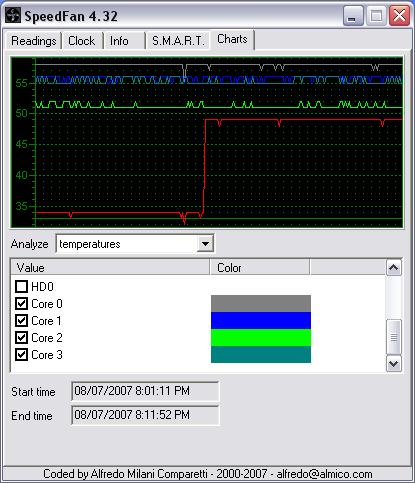
Task: Click the gray Core 0 color swatch
Action: [261, 303]
